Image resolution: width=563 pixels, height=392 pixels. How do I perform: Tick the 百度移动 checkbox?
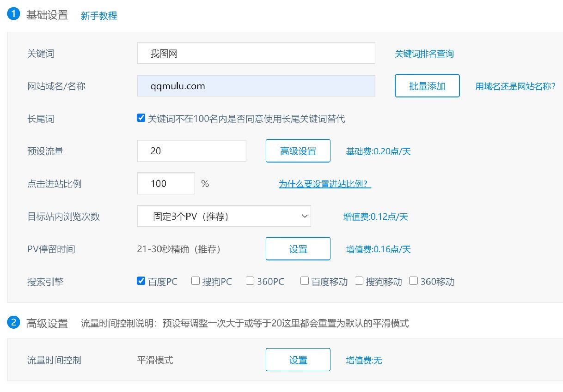[x=305, y=281]
